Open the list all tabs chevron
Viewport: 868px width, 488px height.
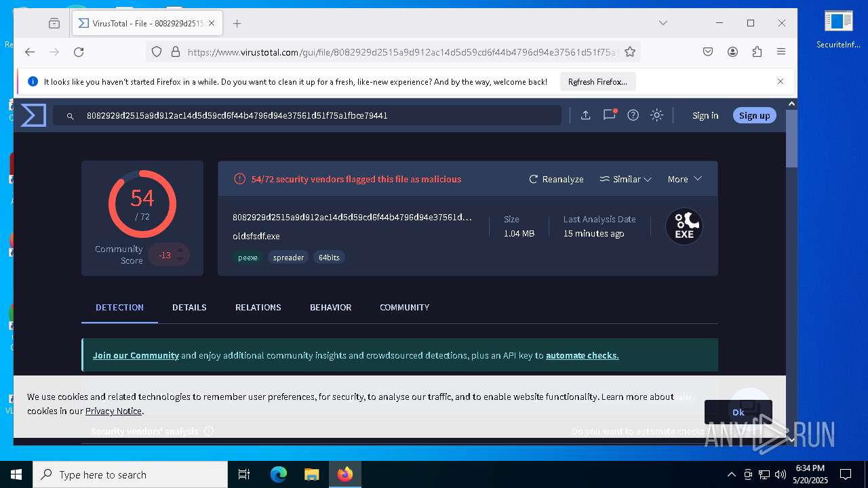pyautogui.click(x=663, y=23)
